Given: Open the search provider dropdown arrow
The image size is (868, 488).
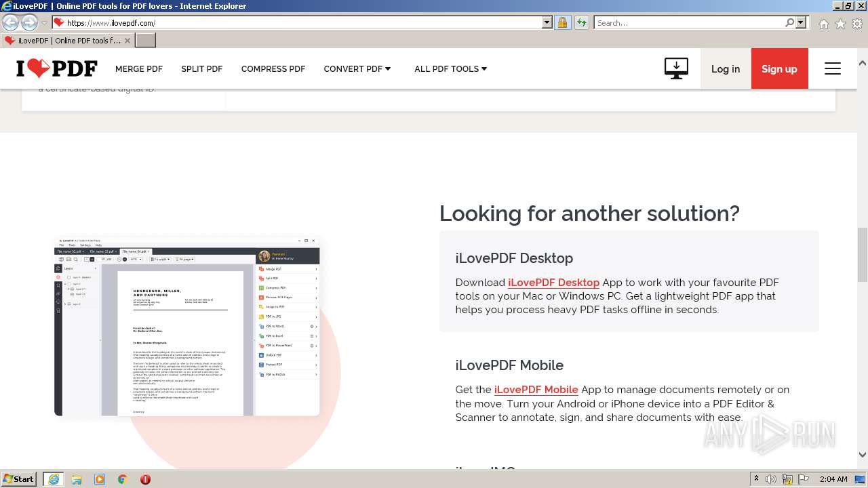Looking at the screenshot, I should point(801,22).
